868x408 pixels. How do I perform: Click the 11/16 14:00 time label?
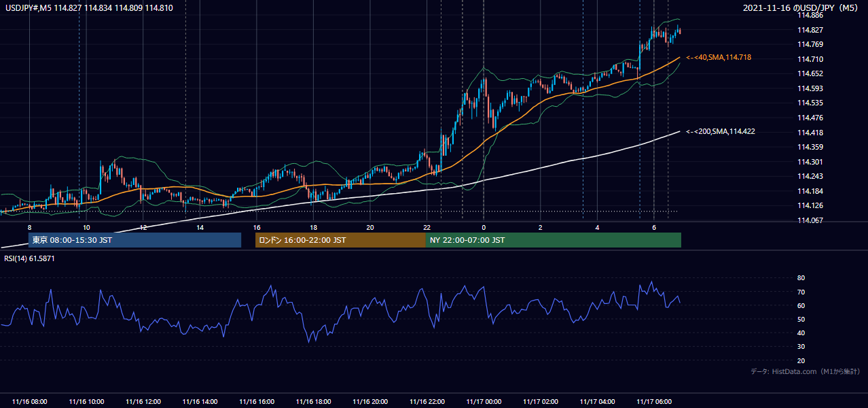(x=200, y=402)
